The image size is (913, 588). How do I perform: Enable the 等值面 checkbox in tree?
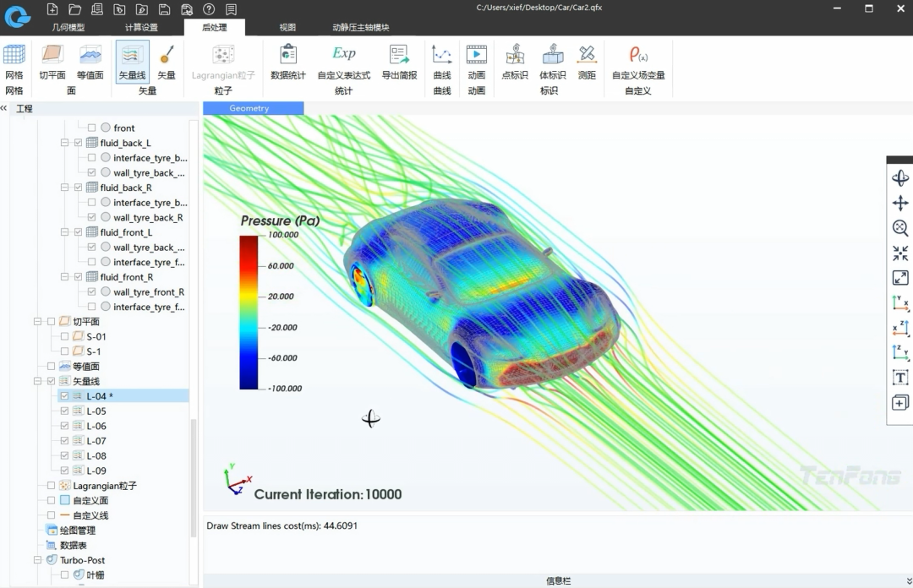(x=52, y=366)
